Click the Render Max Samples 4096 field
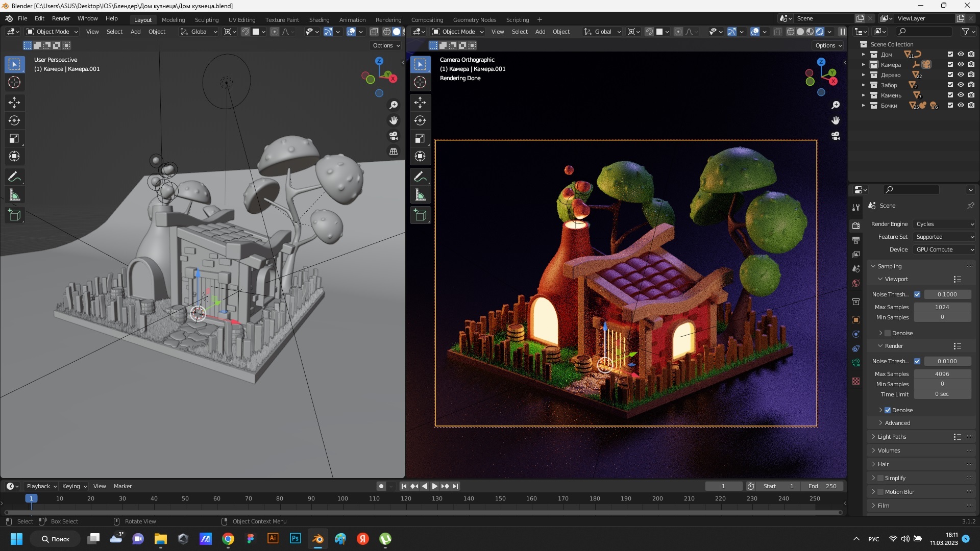Viewport: 980px width, 551px height. coord(942,374)
